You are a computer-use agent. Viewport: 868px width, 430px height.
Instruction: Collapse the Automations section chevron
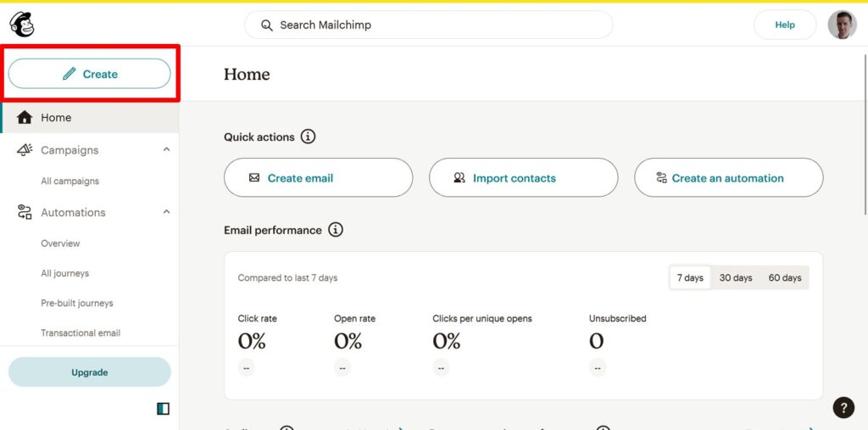coord(166,212)
